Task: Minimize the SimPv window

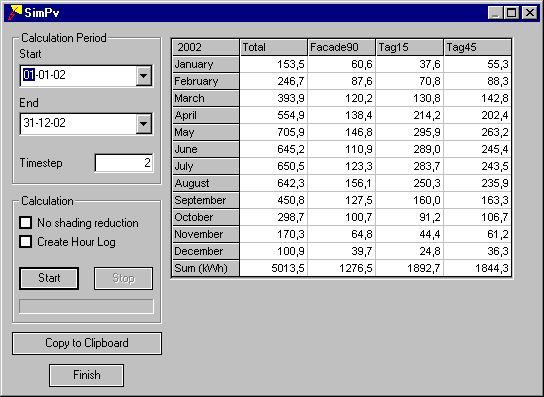Action: pos(496,13)
